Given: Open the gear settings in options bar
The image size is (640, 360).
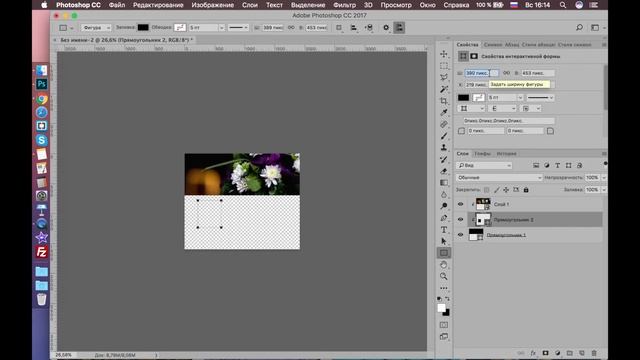Looking at the screenshot, I should pyautogui.click(x=386, y=27).
